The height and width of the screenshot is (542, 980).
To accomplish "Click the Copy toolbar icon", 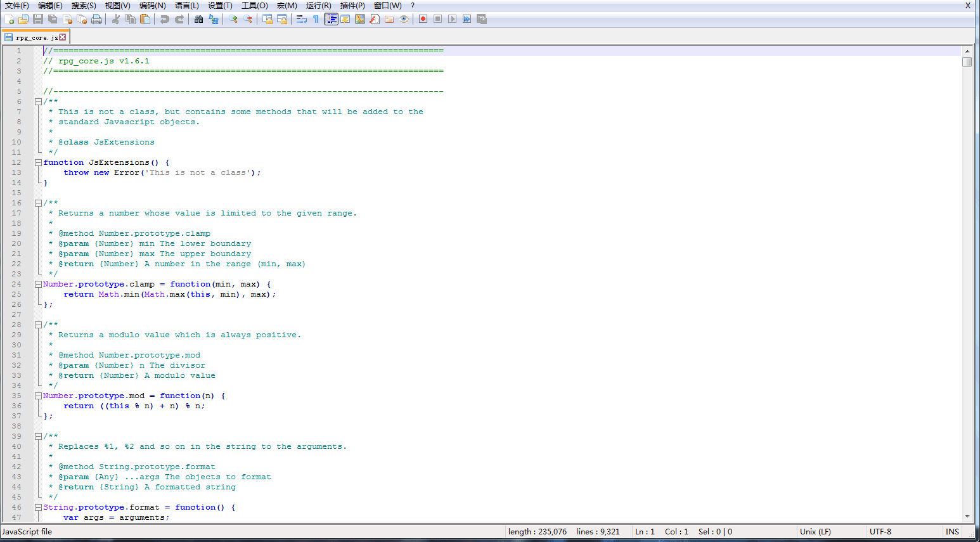I will (130, 19).
